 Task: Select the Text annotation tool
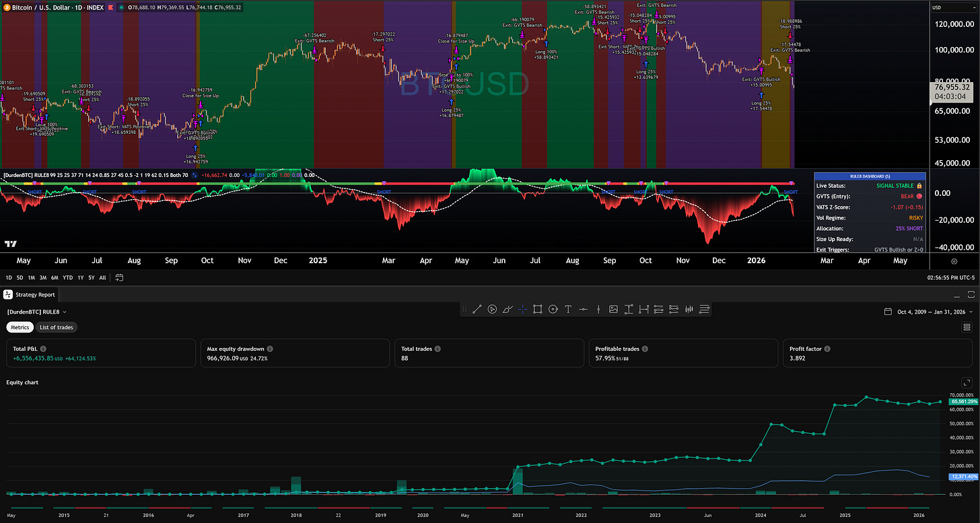tap(568, 309)
